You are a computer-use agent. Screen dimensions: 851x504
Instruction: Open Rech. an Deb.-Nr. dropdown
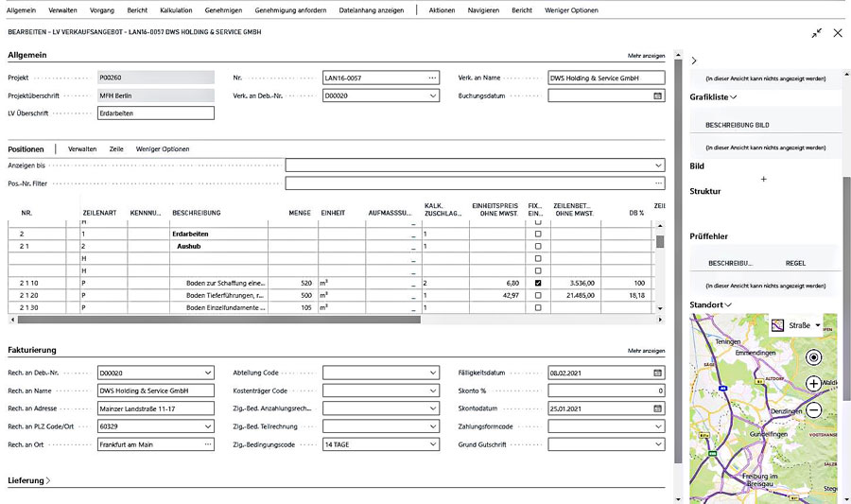point(207,373)
